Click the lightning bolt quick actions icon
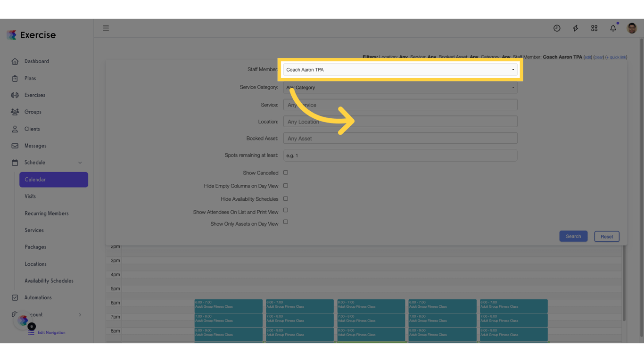 575,28
